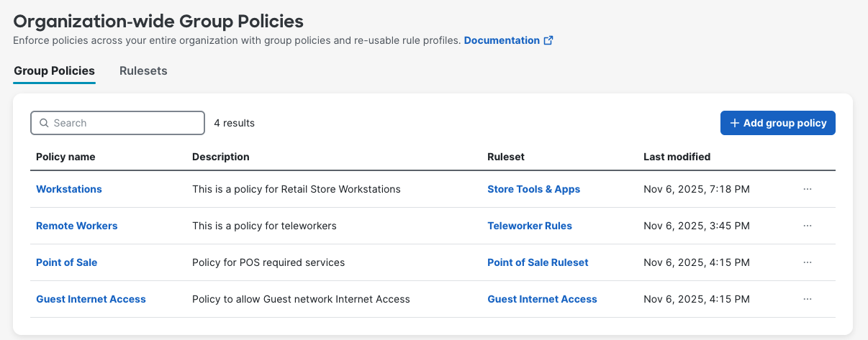Open more options for Point of Sale policy

[x=807, y=262]
